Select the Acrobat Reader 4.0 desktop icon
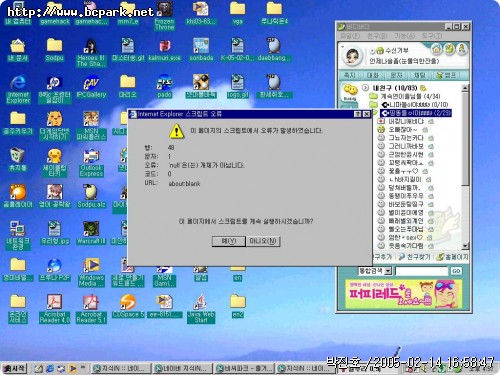 tap(54, 309)
